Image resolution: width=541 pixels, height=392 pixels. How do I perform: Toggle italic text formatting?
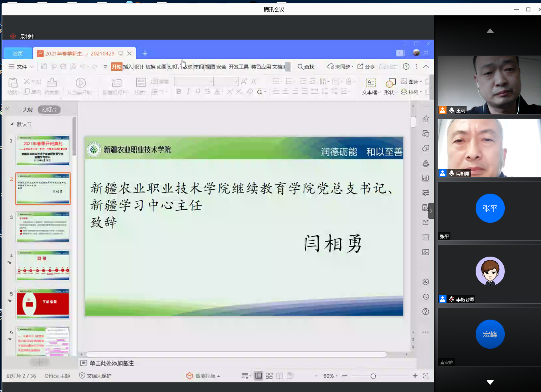tap(188, 91)
